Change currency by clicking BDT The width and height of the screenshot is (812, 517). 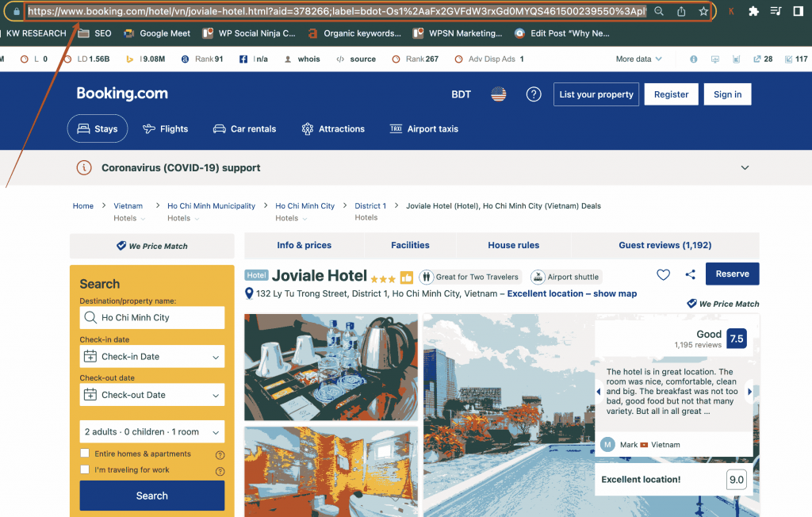pos(461,94)
